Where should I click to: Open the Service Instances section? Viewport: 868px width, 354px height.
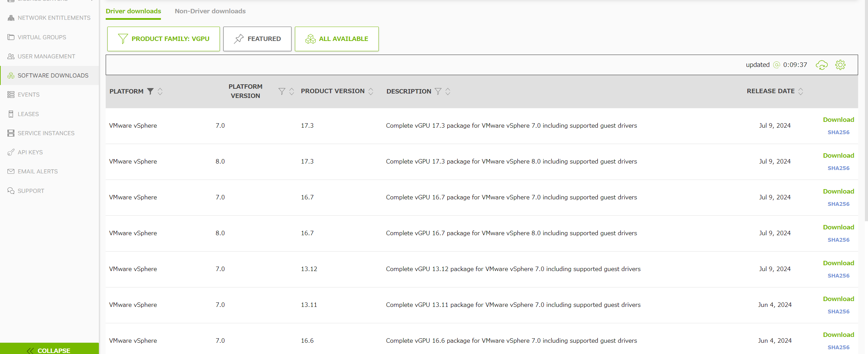point(46,133)
